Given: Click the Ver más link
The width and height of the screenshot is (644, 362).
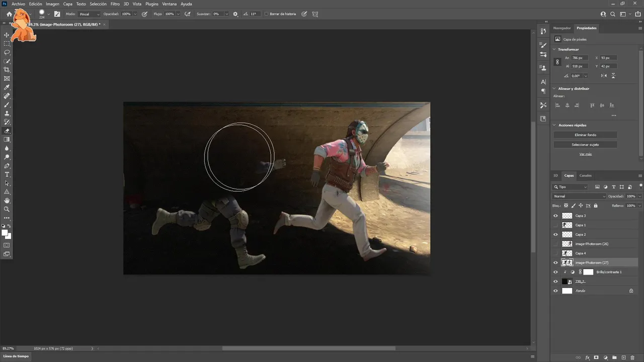Looking at the screenshot, I should click(585, 154).
